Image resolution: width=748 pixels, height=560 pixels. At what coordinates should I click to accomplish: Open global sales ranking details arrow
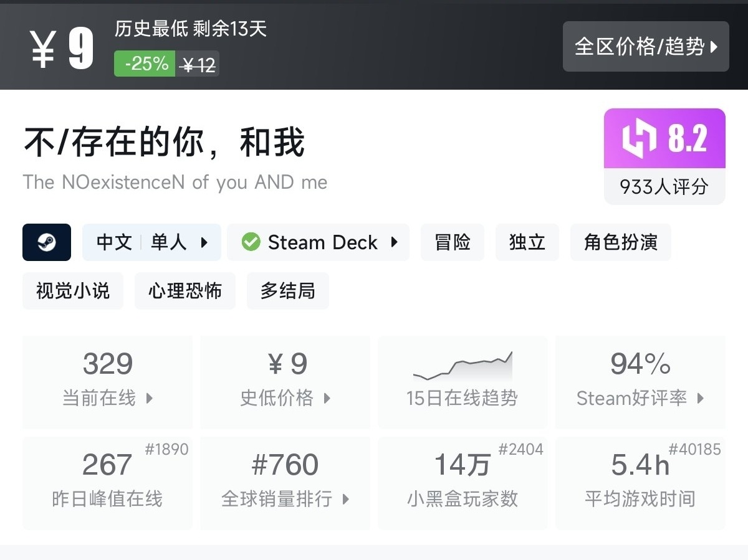[x=346, y=500]
